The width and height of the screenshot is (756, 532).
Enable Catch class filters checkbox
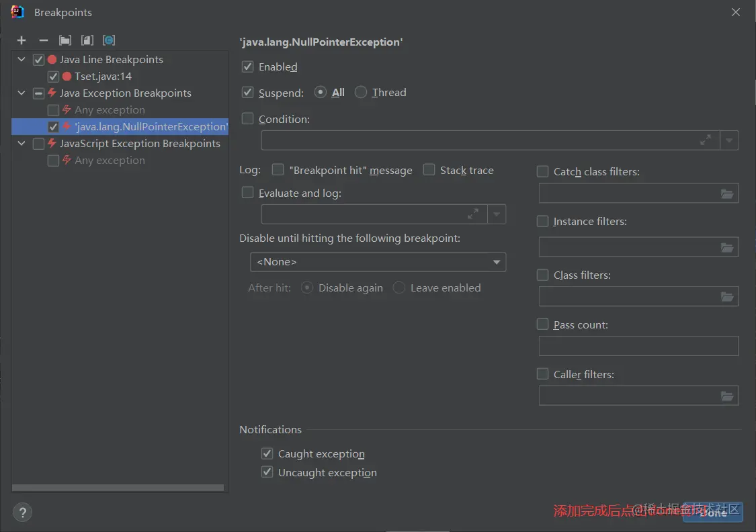(x=542, y=171)
